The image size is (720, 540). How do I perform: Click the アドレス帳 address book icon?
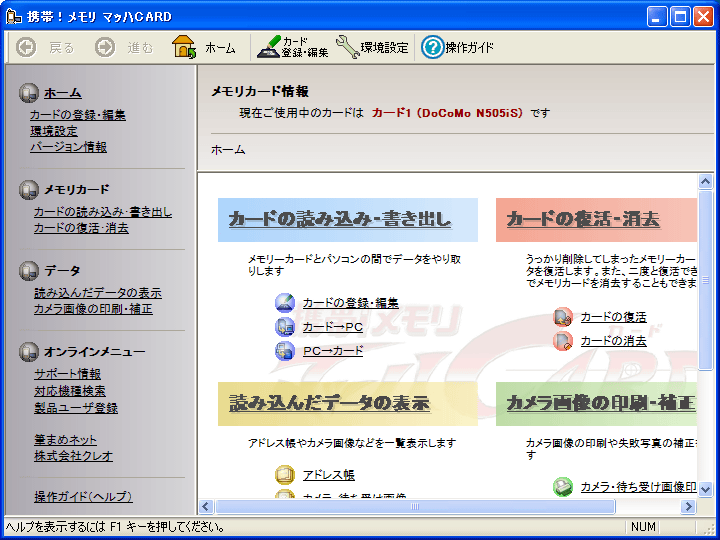285,475
